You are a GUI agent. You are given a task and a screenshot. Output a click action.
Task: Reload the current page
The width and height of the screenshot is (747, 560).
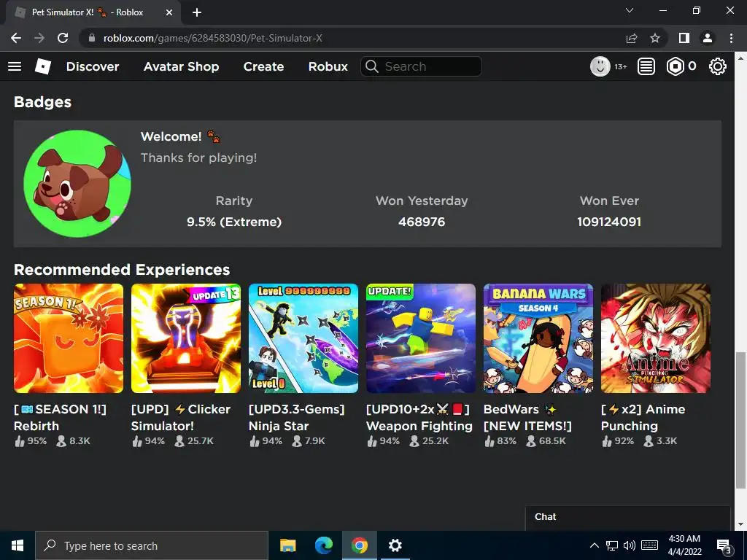coord(63,38)
